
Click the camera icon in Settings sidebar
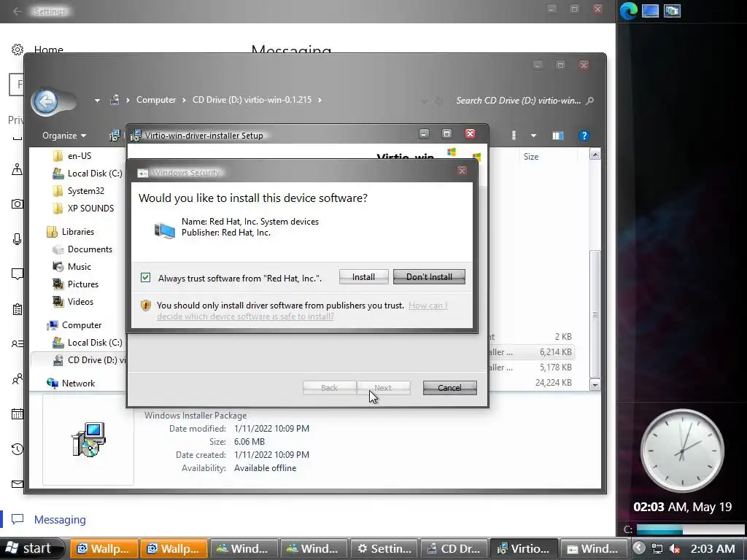[18, 204]
